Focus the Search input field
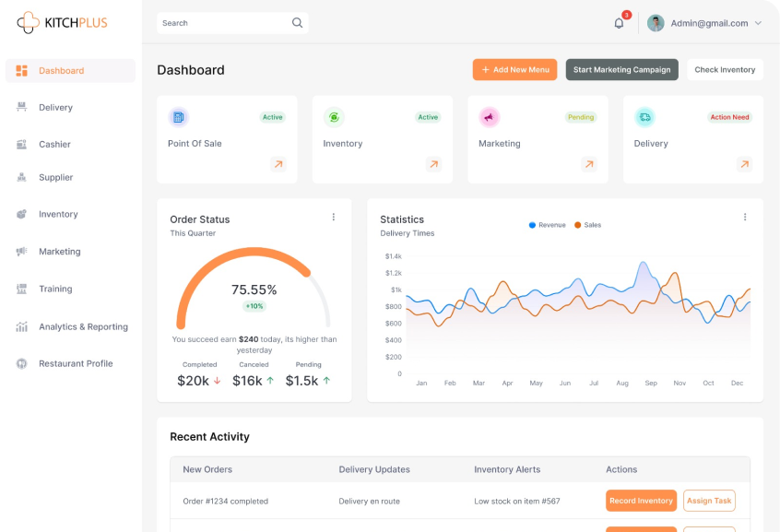 pos(221,23)
